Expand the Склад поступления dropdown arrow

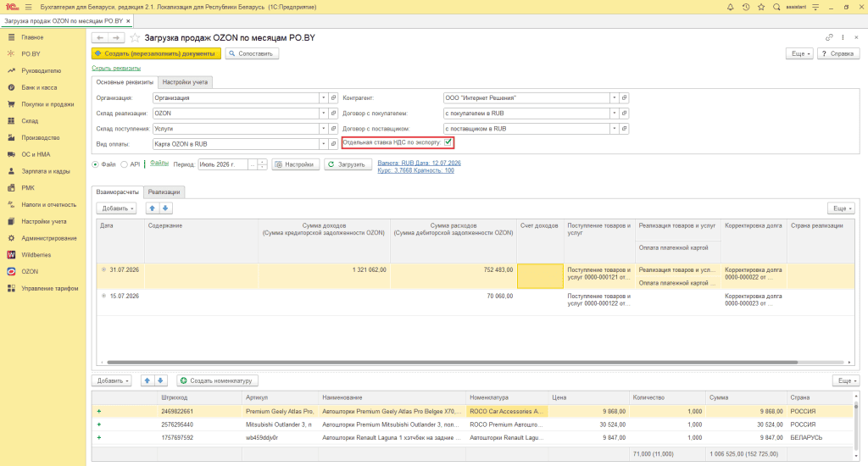pos(323,129)
